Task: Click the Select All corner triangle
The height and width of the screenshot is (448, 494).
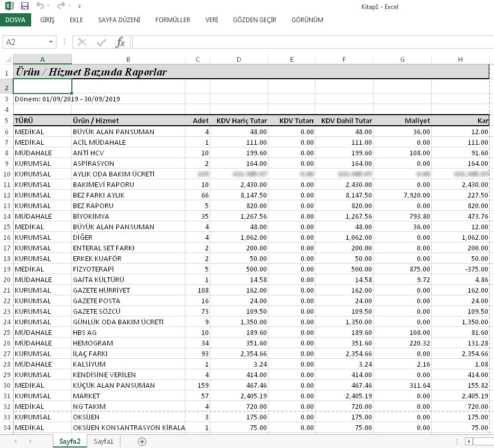Action: click(9, 59)
